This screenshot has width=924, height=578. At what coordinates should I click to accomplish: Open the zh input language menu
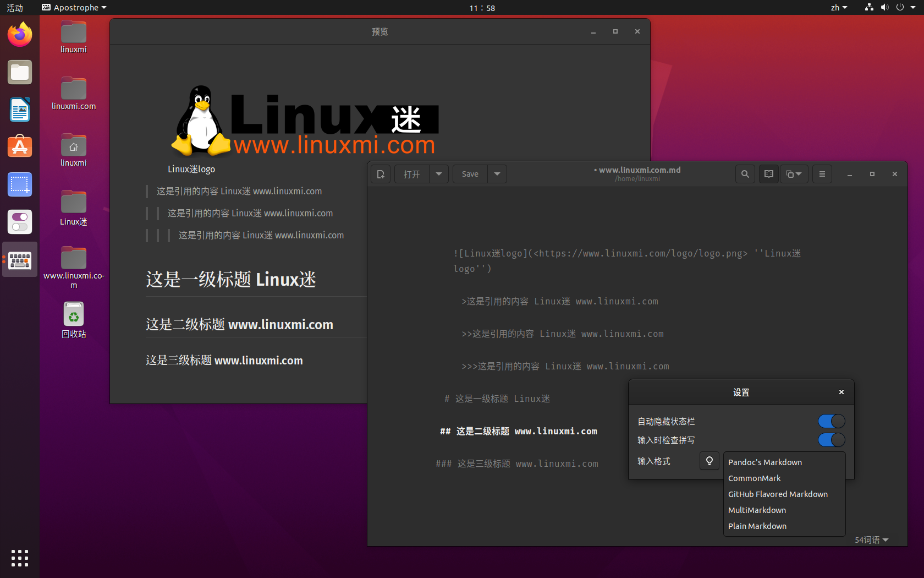839,8
